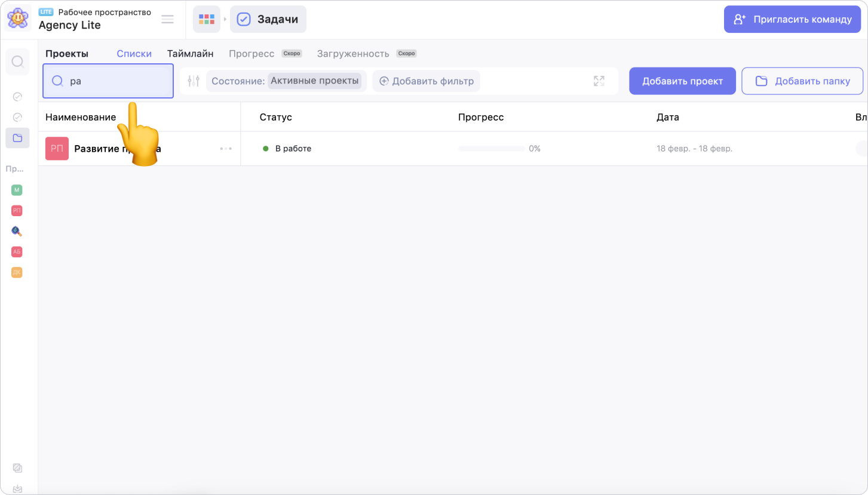Screen dimensions: 868x495
Task: Open the sidebar search magnifier icon
Action: pyautogui.click(x=18, y=62)
